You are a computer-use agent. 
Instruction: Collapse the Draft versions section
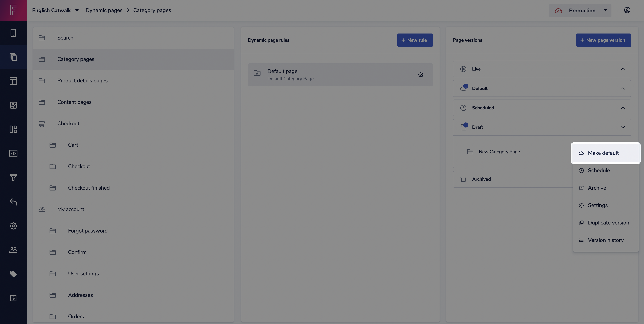pyautogui.click(x=623, y=127)
